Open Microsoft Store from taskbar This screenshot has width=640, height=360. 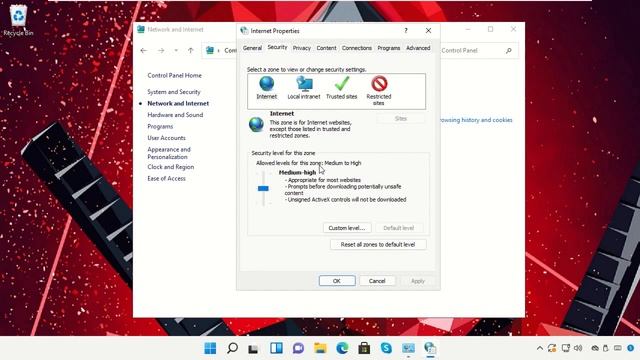coord(364,348)
